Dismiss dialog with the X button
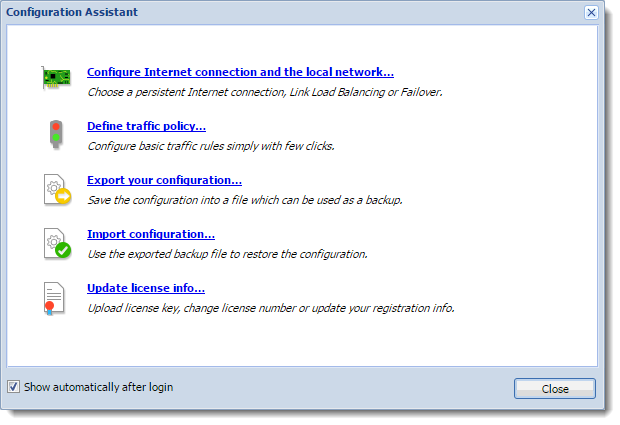Image resolution: width=620 pixels, height=425 pixels. 591,13
